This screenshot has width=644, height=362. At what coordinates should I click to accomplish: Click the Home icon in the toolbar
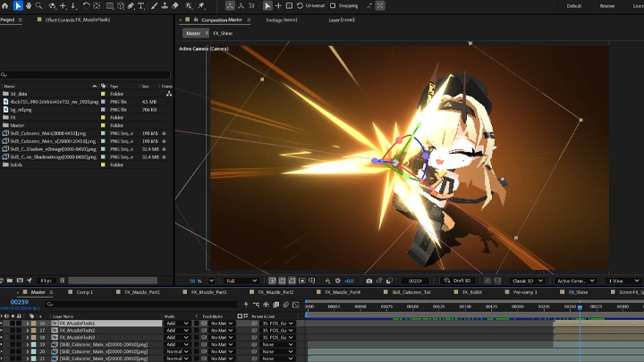[5, 5]
